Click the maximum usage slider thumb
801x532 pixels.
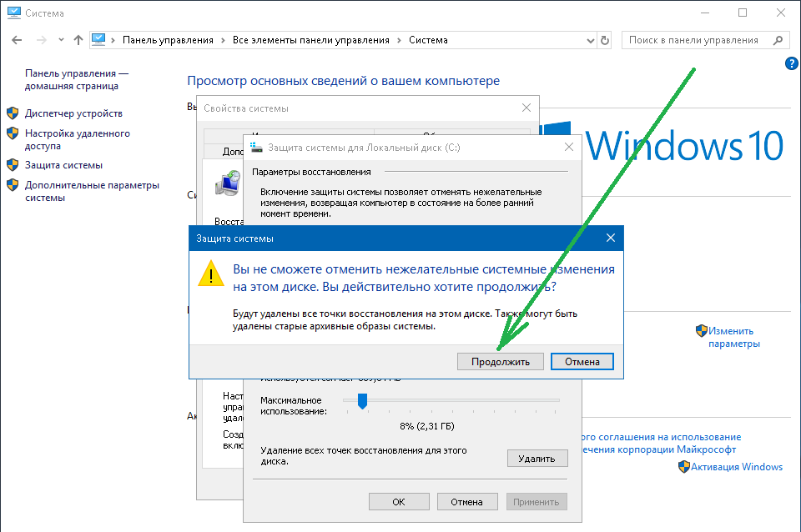coord(362,401)
